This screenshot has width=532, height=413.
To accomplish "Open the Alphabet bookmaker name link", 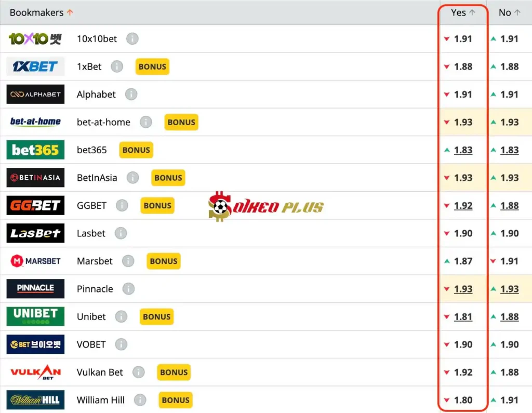I will pyautogui.click(x=96, y=95).
